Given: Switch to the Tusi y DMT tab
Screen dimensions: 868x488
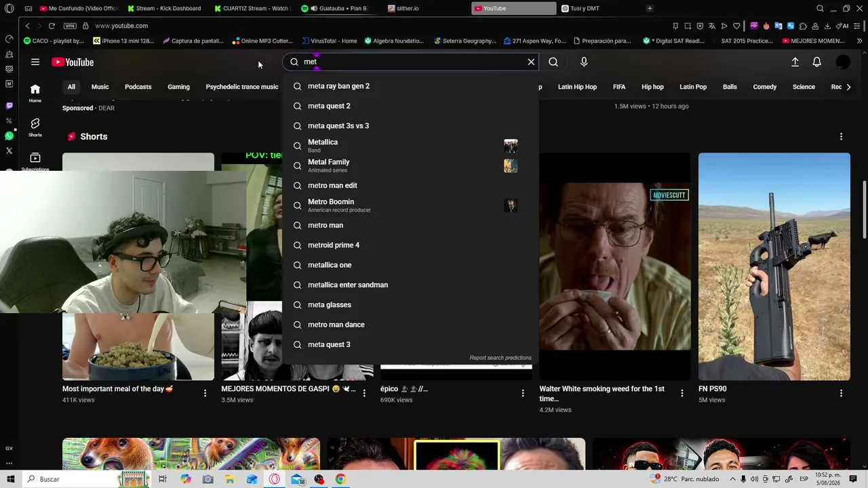Looking at the screenshot, I should [599, 9].
